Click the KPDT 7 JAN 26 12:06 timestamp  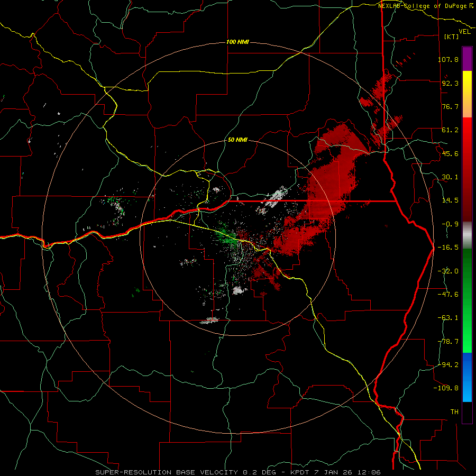(335, 472)
